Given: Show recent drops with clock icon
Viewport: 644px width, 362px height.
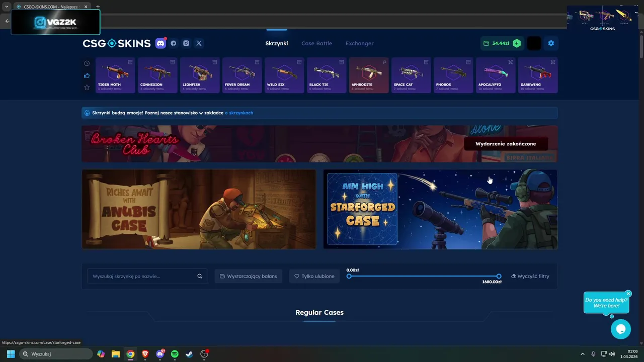Looking at the screenshot, I should pos(87,63).
